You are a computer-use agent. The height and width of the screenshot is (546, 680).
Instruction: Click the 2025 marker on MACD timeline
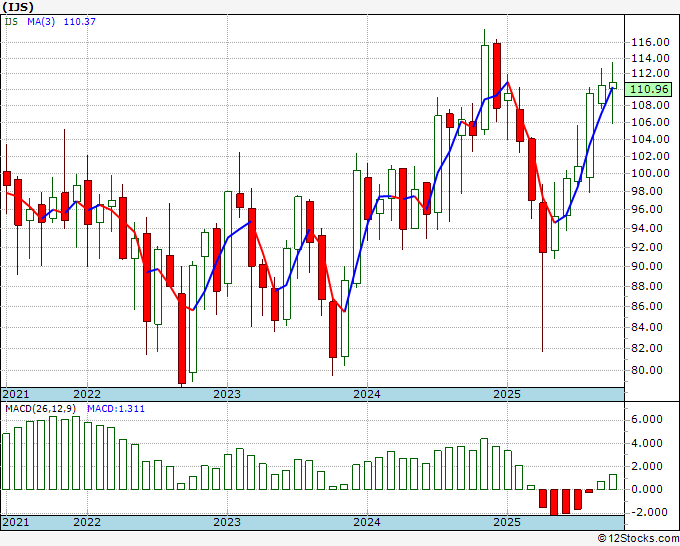507,522
